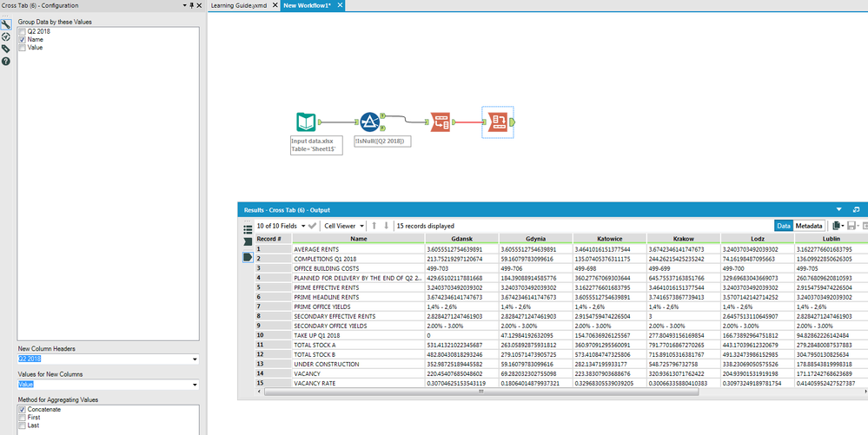This screenshot has height=435, width=868.
Task: Open Configuration panel options arrow
Action: click(184, 5)
